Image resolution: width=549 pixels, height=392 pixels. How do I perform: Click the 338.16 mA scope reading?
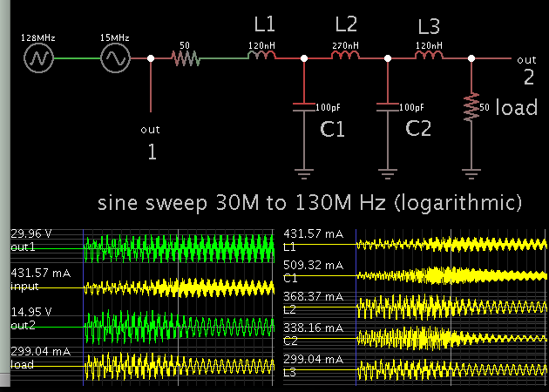314,328
